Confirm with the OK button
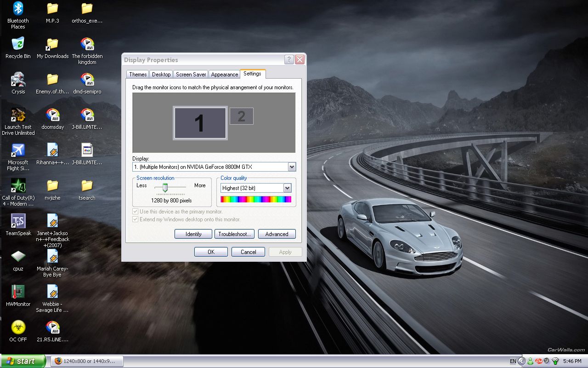Image resolution: width=588 pixels, height=368 pixels. (x=211, y=252)
